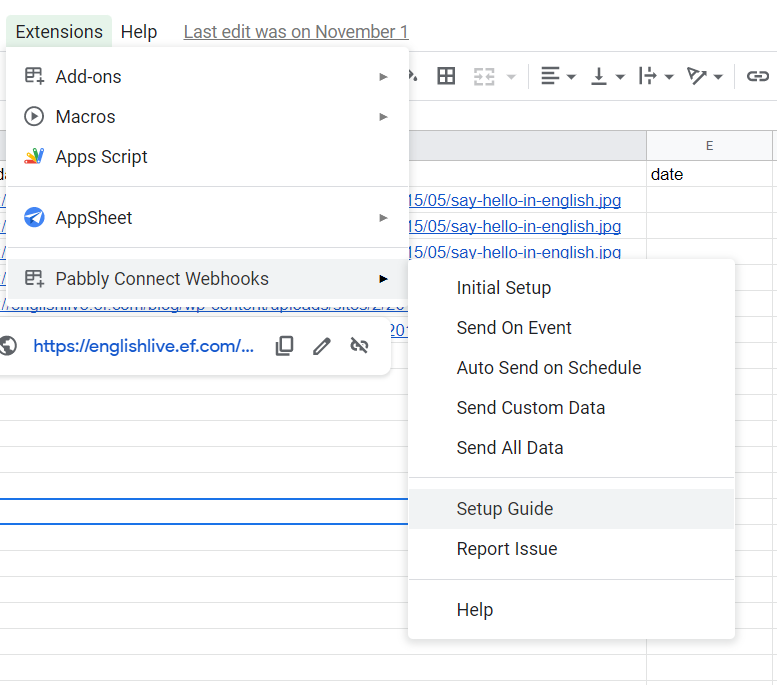Click the merge cells icon
Image resolution: width=777 pixels, height=685 pixels.
tap(484, 77)
